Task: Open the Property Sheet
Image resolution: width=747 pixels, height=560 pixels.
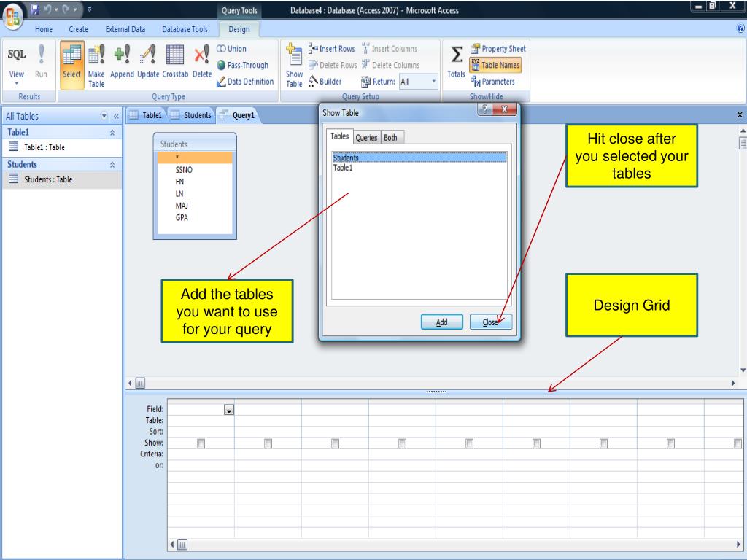Action: coord(498,49)
